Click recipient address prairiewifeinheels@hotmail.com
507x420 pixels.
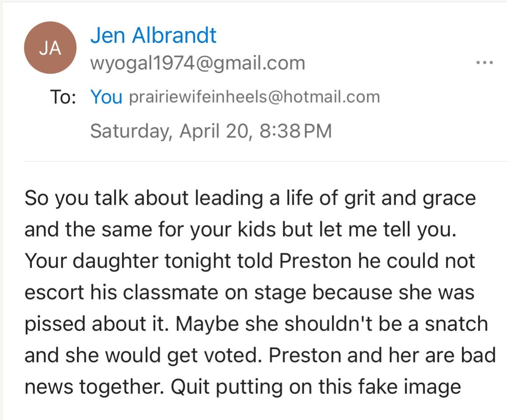click(254, 96)
